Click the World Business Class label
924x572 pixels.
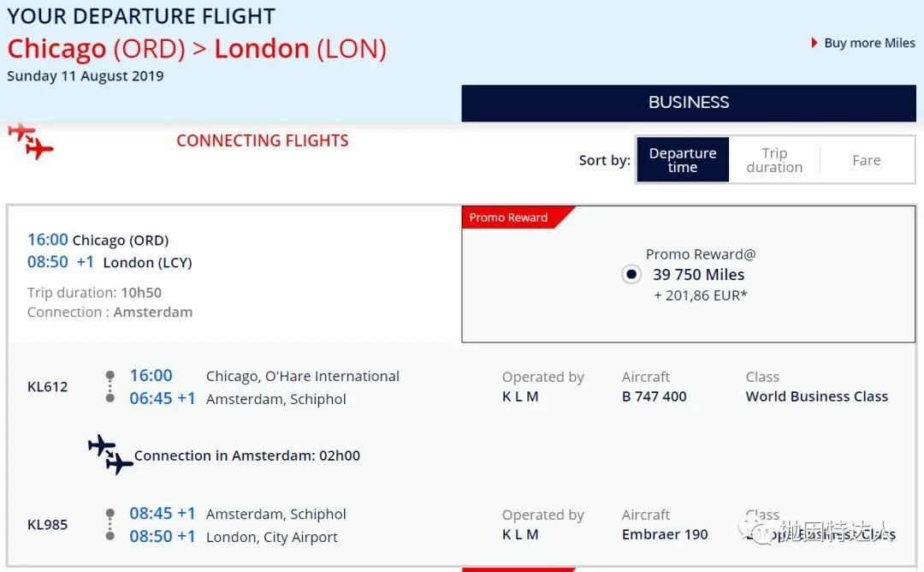816,396
